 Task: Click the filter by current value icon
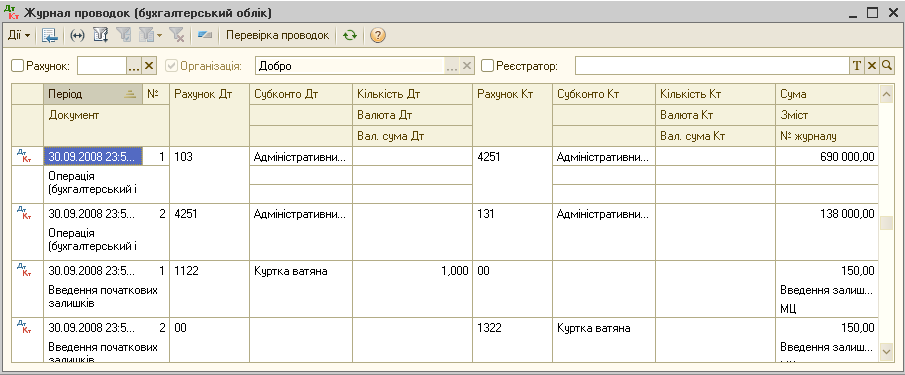(x=123, y=35)
